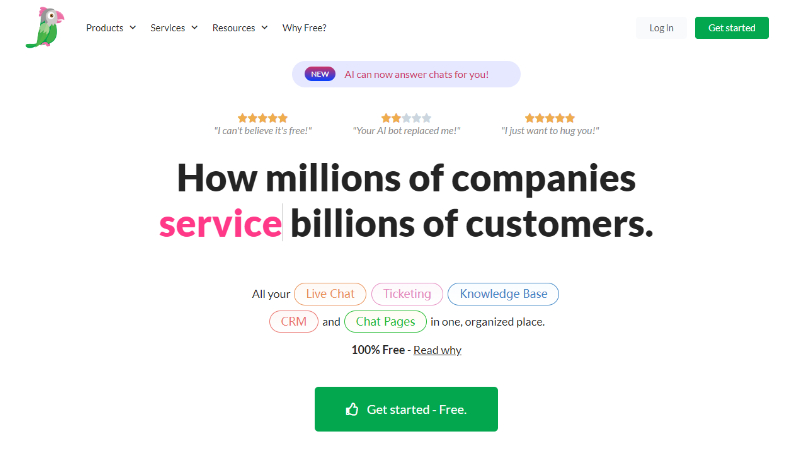Expand the Resources chevron arrow
The height and width of the screenshot is (450, 800).
click(264, 28)
